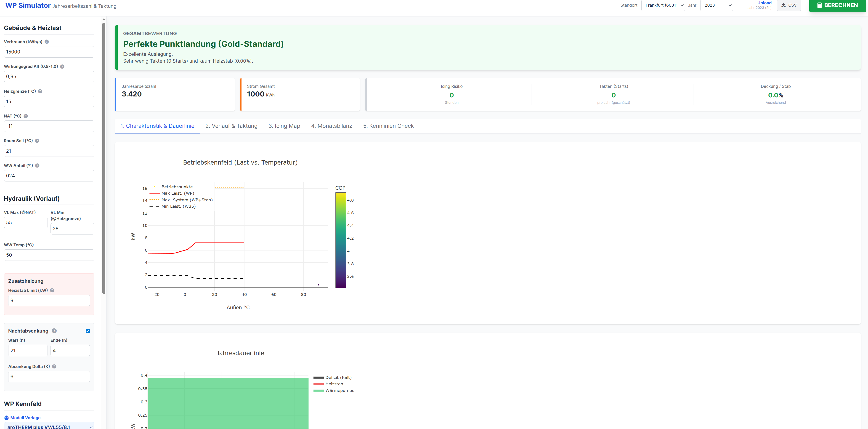868x429 pixels.
Task: Click help icon beside Absenkung Delta (K)
Action: (54, 367)
